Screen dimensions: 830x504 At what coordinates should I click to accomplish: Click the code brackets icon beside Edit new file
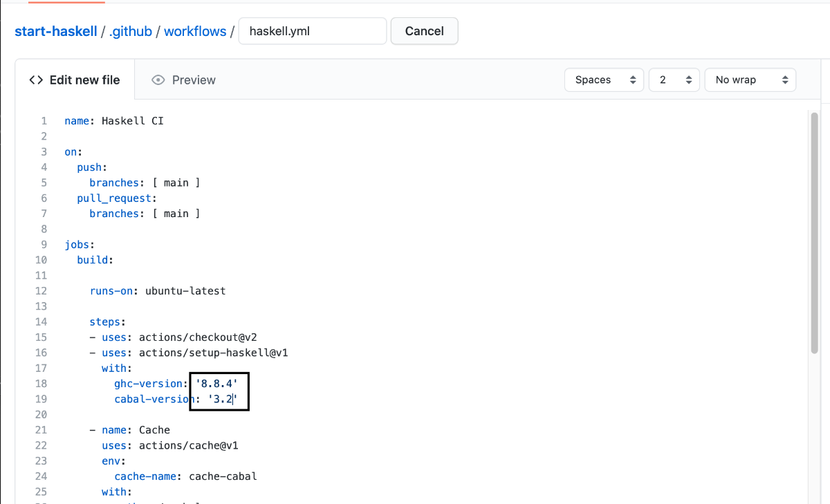pos(36,80)
